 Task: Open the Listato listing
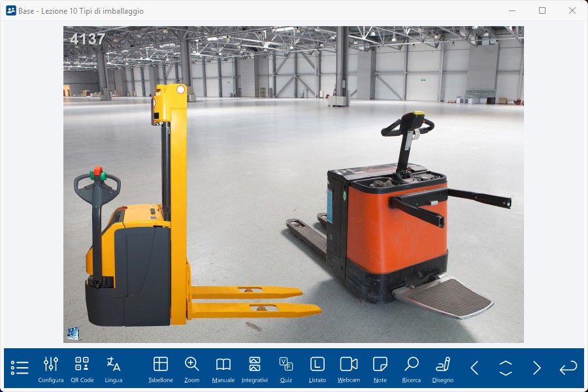point(318,368)
